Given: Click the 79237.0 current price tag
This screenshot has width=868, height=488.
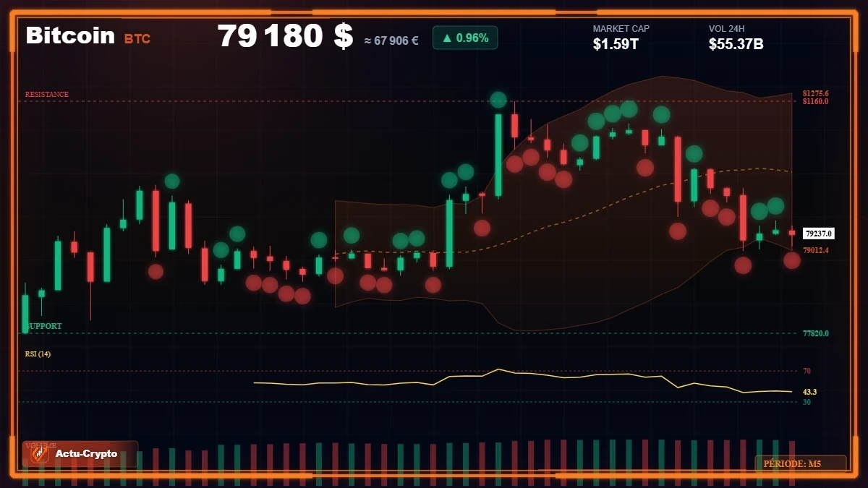Looking at the screenshot, I should point(819,234).
